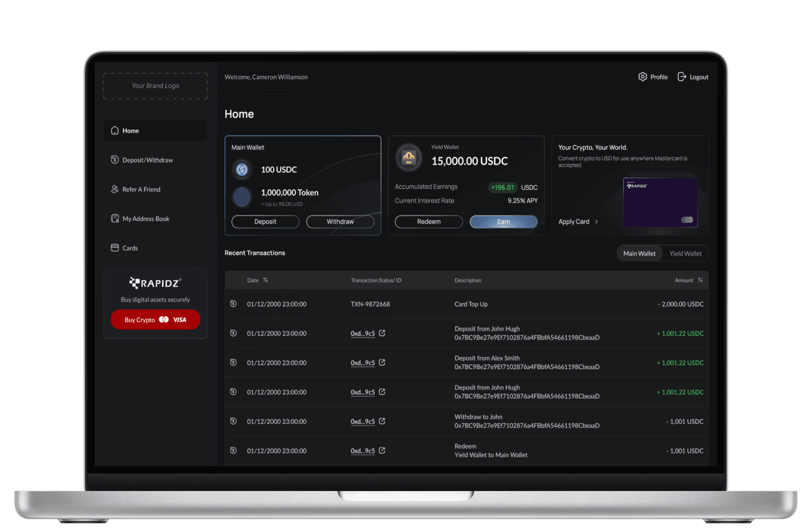This screenshot has width=812, height=528.
Task: Open My Address Book menu item
Action: (146, 219)
